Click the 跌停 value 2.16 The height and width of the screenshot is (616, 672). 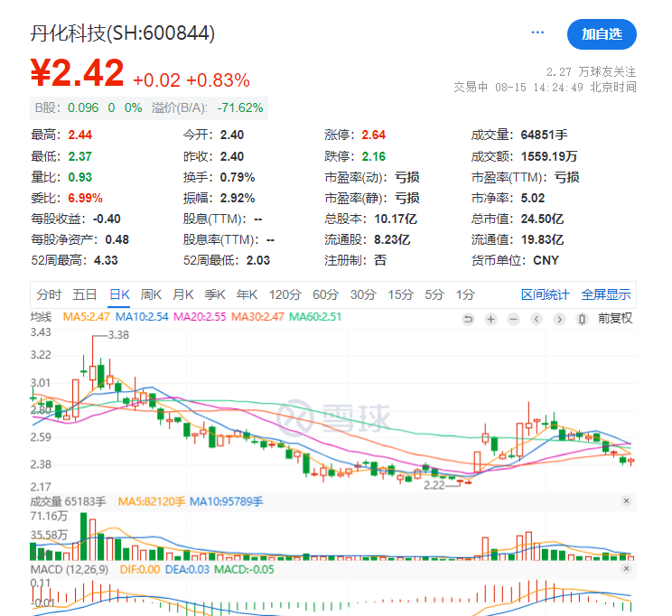pyautogui.click(x=373, y=156)
